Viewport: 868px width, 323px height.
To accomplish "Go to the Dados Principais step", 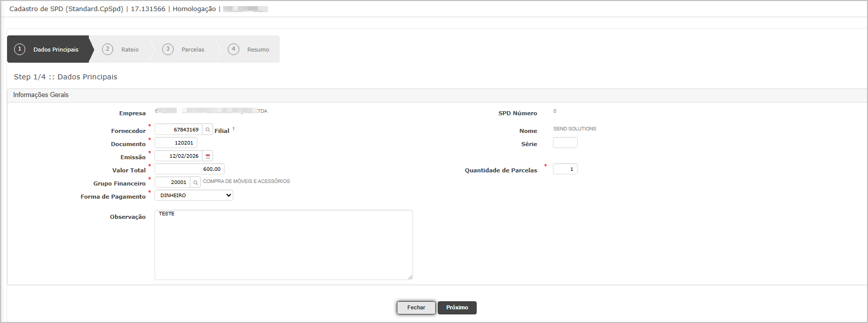I will point(48,50).
